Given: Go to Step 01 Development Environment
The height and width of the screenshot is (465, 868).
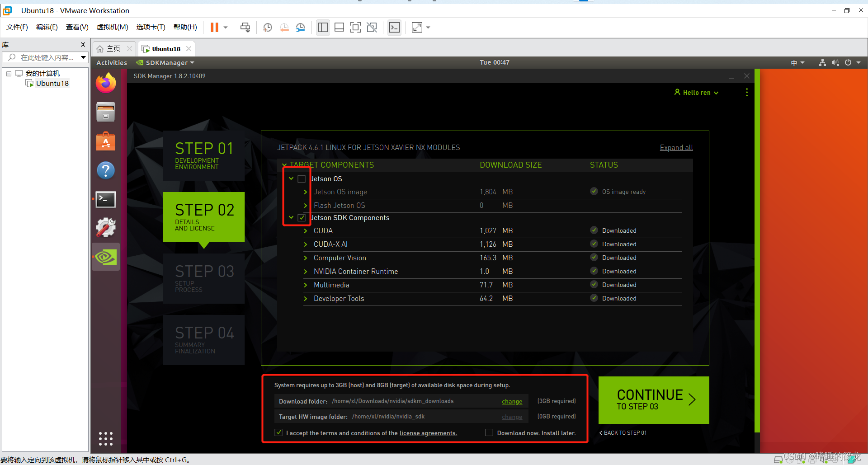Looking at the screenshot, I should pos(204,155).
